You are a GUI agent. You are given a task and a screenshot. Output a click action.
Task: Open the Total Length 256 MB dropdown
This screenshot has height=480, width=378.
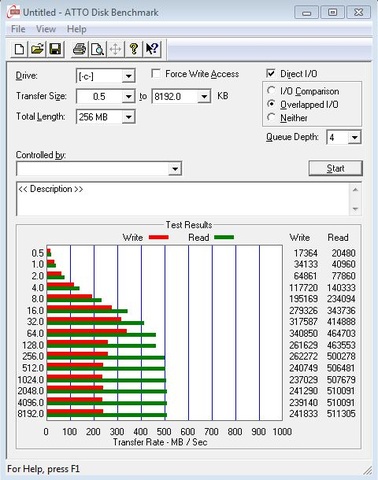[128, 117]
